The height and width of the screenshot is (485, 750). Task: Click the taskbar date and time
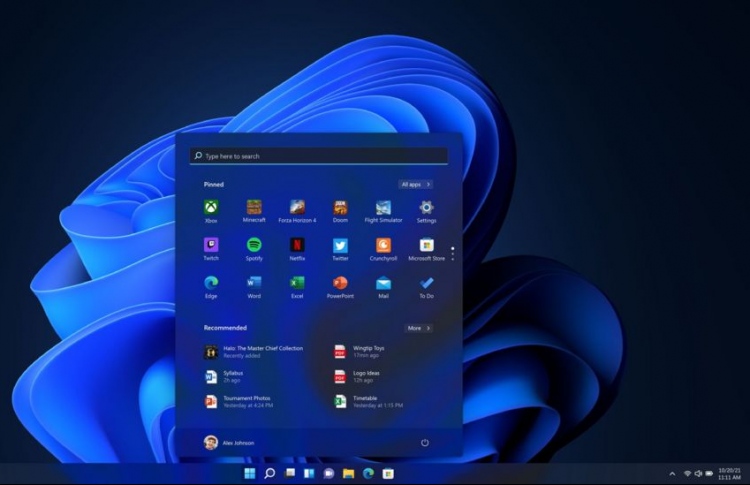(x=729, y=473)
